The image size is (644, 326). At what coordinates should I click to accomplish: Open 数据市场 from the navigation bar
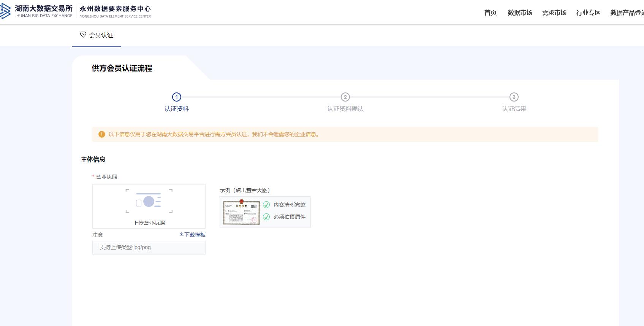520,13
